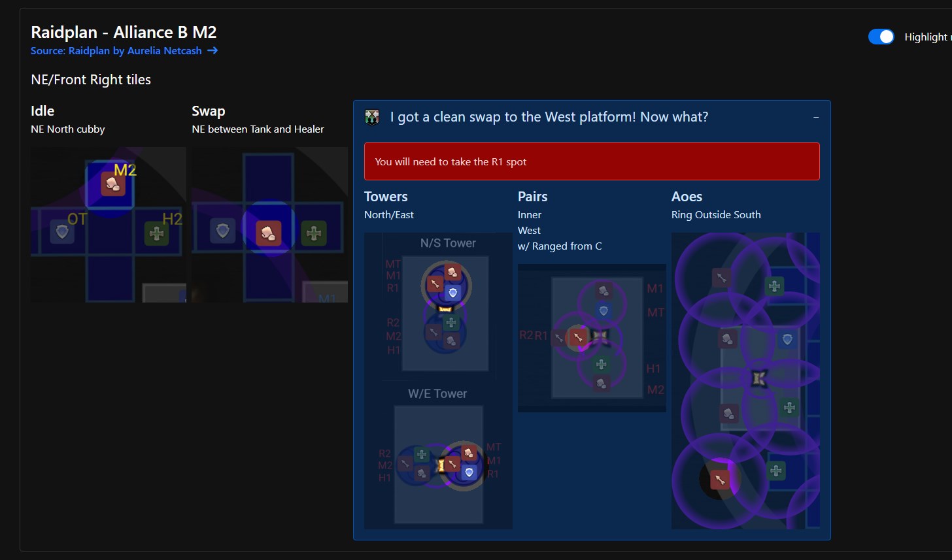
Task: Click the 'I got a clean swap' panel title
Action: (549, 117)
